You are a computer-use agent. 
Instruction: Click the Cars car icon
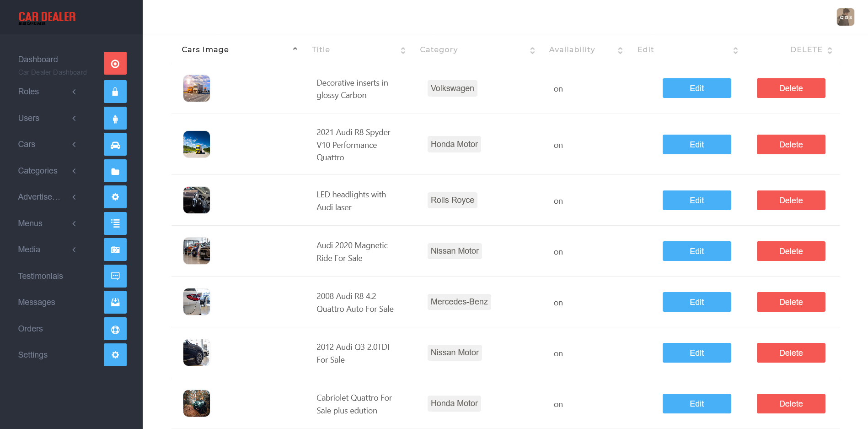[115, 145]
